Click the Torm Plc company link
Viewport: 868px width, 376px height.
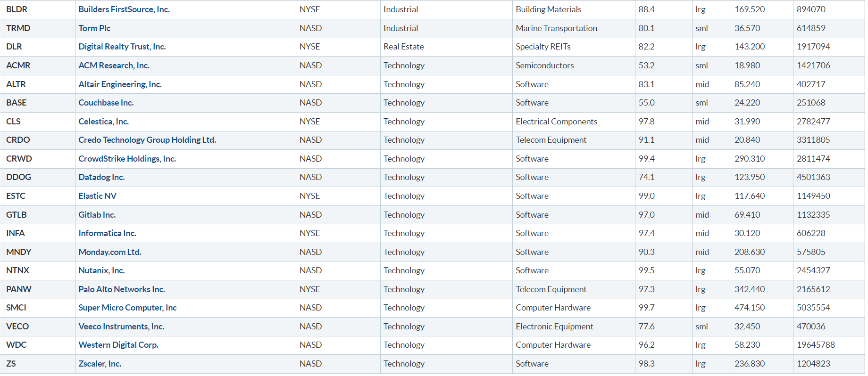coord(94,28)
